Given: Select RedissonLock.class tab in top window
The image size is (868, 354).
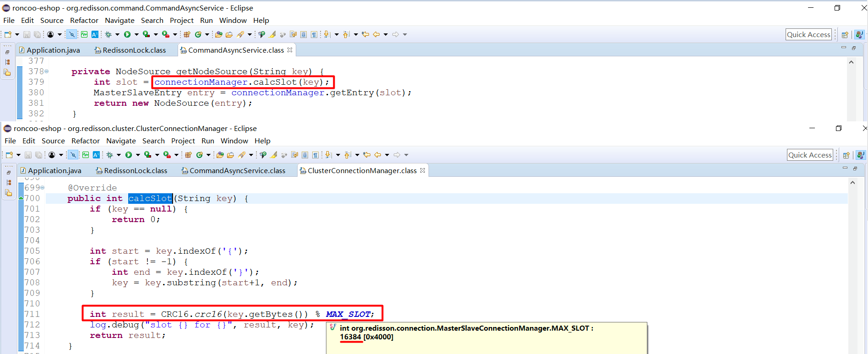Looking at the screenshot, I should click(x=130, y=50).
